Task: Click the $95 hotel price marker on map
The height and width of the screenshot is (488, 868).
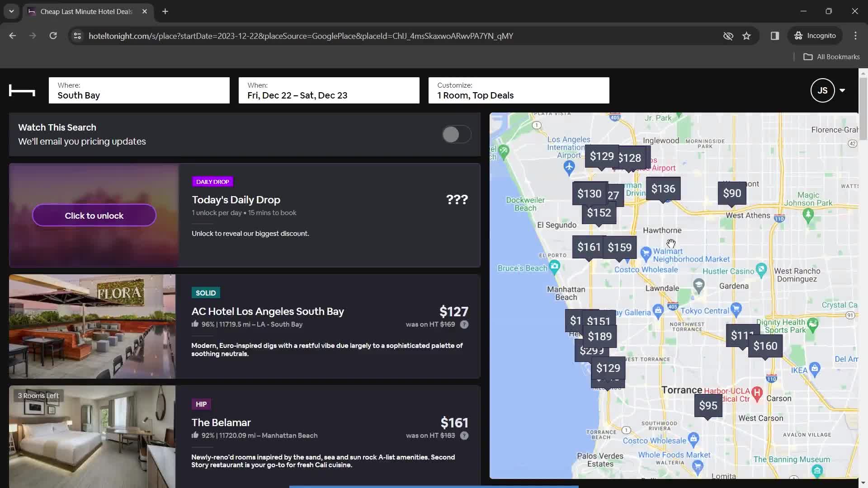Action: (708, 405)
